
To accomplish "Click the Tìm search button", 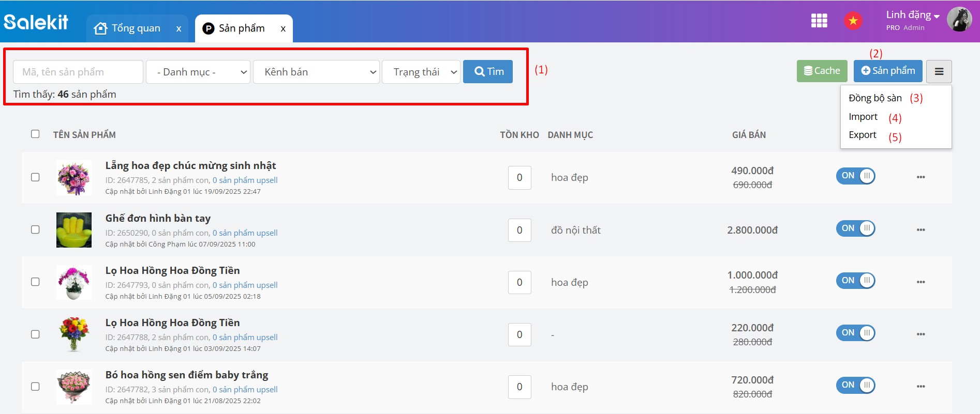I will pyautogui.click(x=487, y=72).
